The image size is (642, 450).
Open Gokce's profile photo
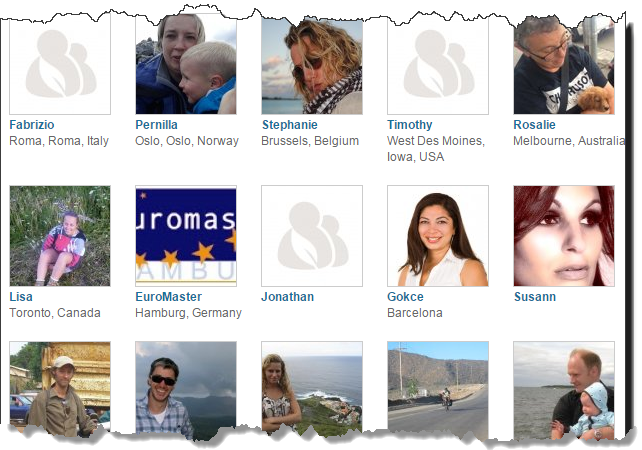click(438, 236)
